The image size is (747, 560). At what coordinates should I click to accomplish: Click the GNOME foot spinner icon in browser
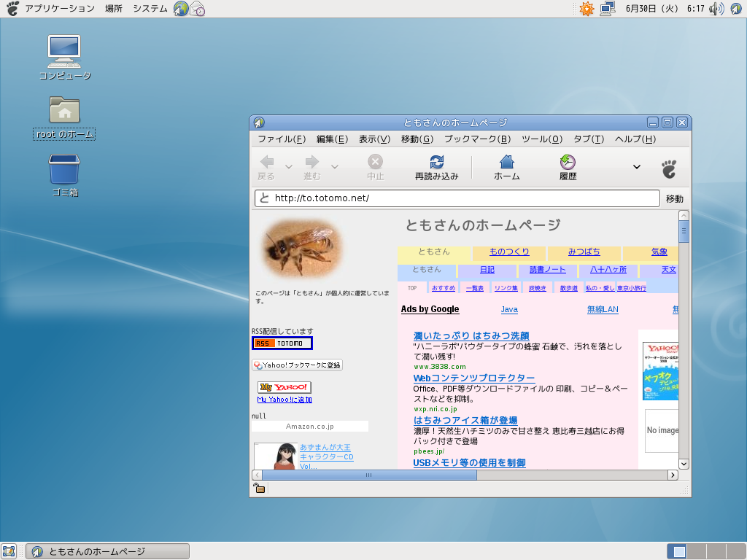669,169
